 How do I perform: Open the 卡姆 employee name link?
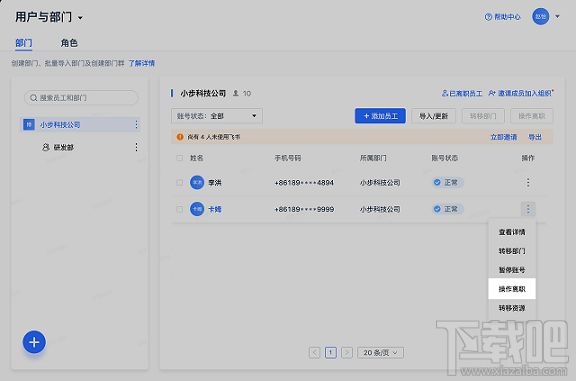(215, 209)
